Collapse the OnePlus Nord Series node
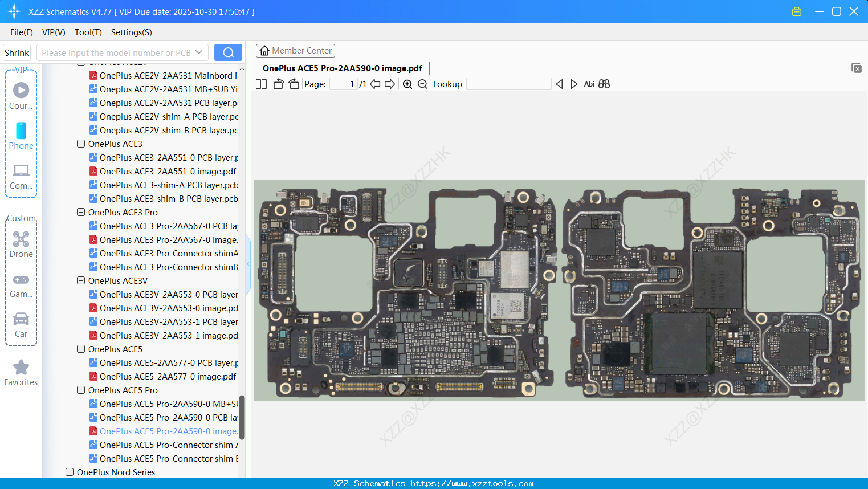Image resolution: width=868 pixels, height=489 pixels. 70,472
